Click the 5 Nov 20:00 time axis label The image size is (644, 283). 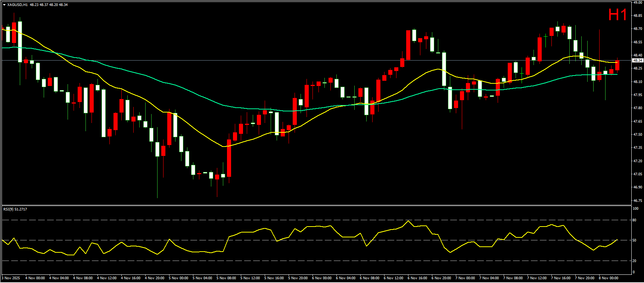(x=298, y=278)
